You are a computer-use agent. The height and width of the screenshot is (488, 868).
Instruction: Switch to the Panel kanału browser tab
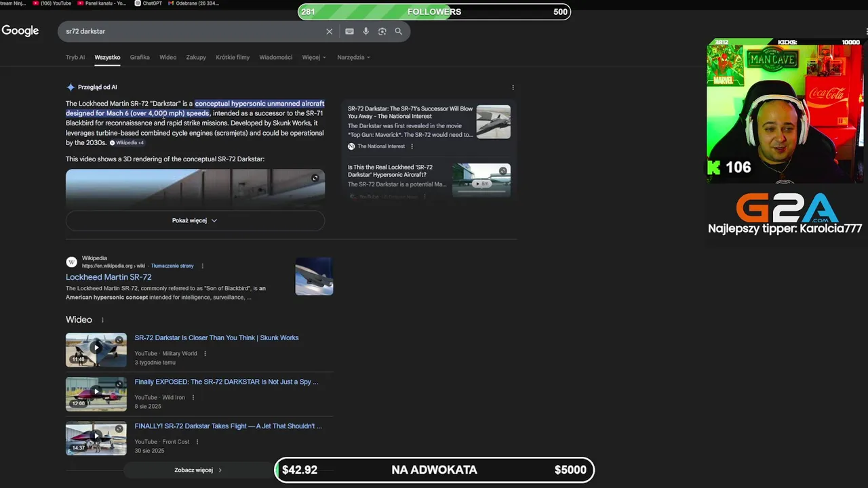[x=102, y=3]
